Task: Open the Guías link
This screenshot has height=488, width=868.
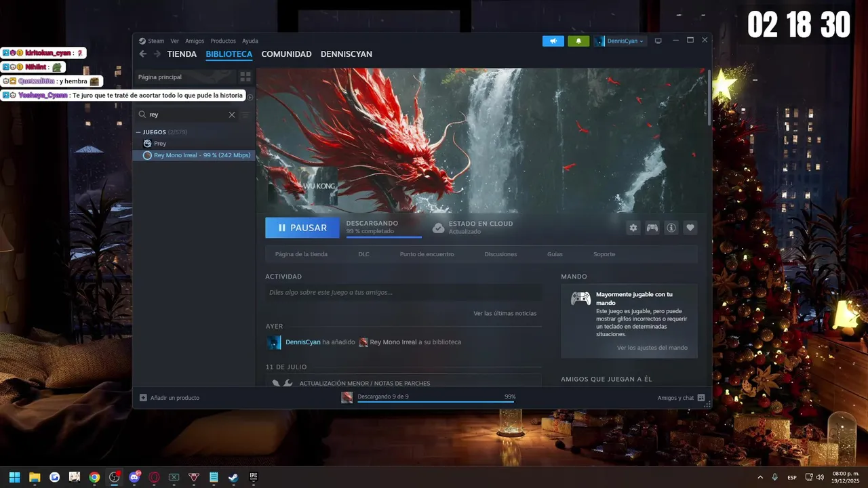Action: [x=555, y=254]
